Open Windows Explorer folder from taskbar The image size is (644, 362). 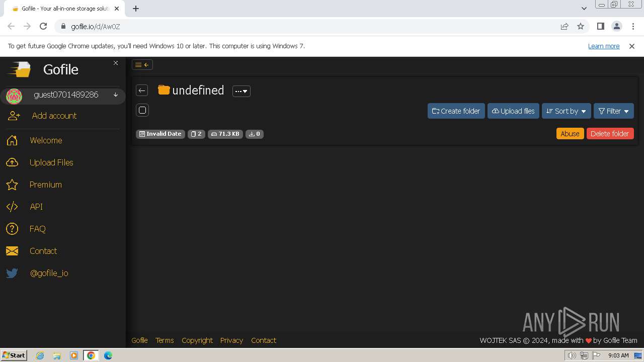57,355
